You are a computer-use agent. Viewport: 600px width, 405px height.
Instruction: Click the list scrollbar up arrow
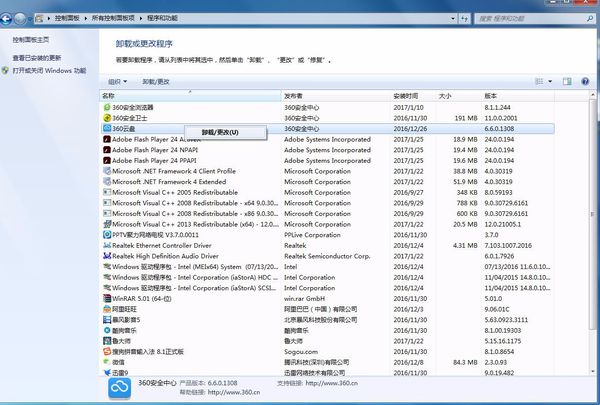(x=593, y=94)
